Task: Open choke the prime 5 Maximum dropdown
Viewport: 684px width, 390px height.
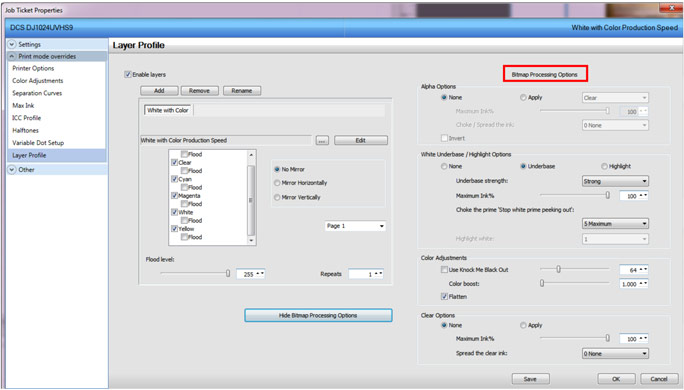Action: pos(615,224)
